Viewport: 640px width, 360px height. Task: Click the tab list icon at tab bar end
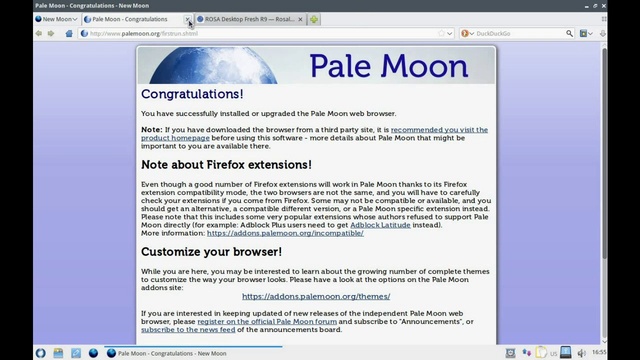click(x=604, y=19)
